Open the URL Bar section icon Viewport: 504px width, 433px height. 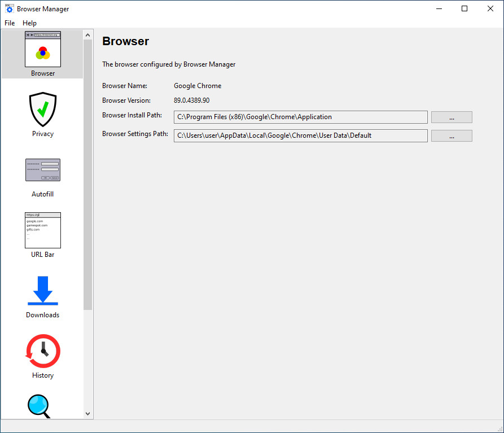[x=43, y=230]
